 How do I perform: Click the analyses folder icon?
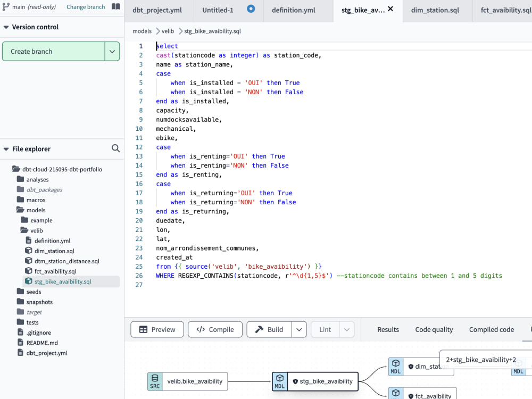pyautogui.click(x=20, y=179)
